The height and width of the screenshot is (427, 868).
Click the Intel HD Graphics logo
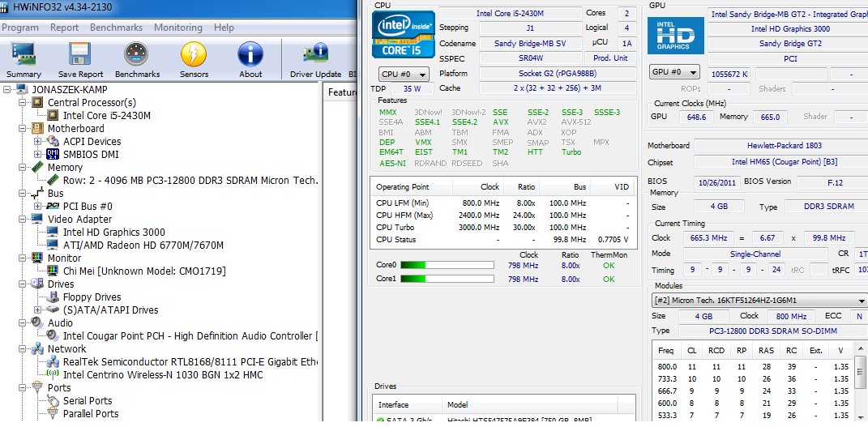click(x=676, y=34)
